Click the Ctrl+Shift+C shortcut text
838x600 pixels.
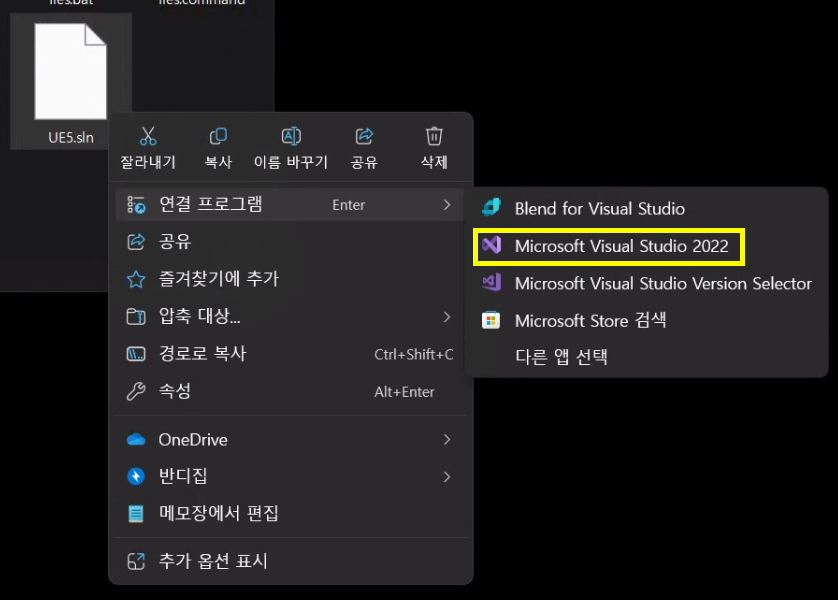pyautogui.click(x=414, y=354)
